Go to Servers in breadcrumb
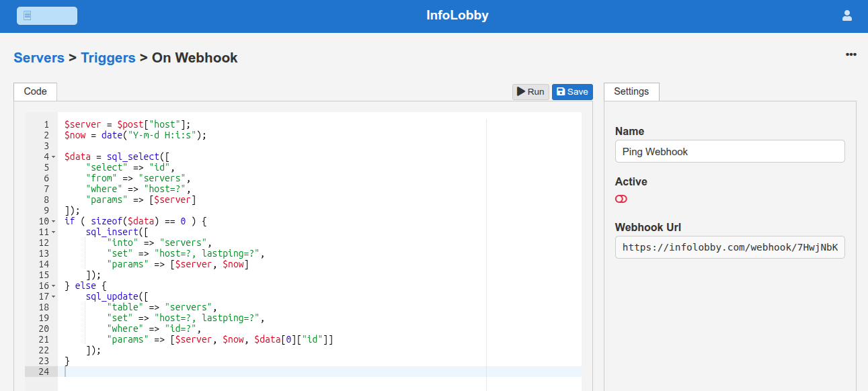This screenshot has height=391, width=868. coord(39,58)
